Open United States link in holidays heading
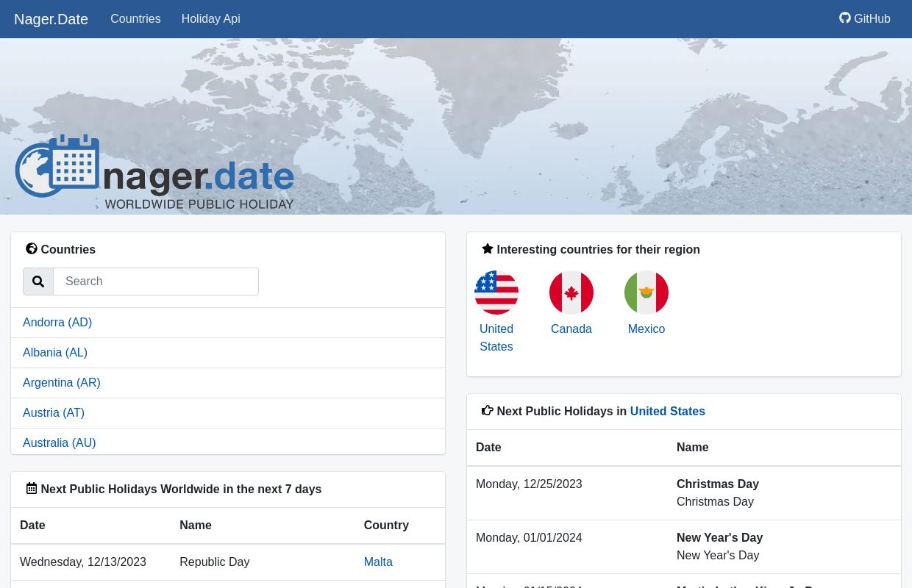 [668, 412]
